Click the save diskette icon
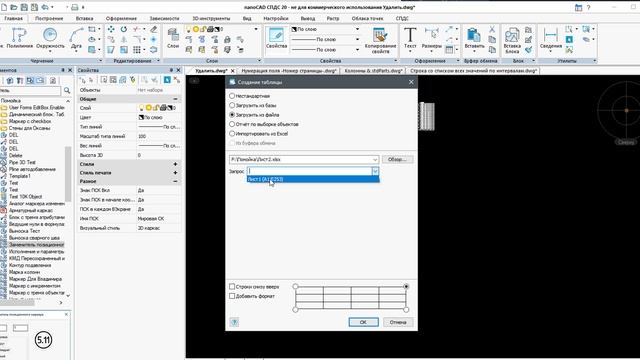The height and width of the screenshot is (360, 640). [x=24, y=7]
